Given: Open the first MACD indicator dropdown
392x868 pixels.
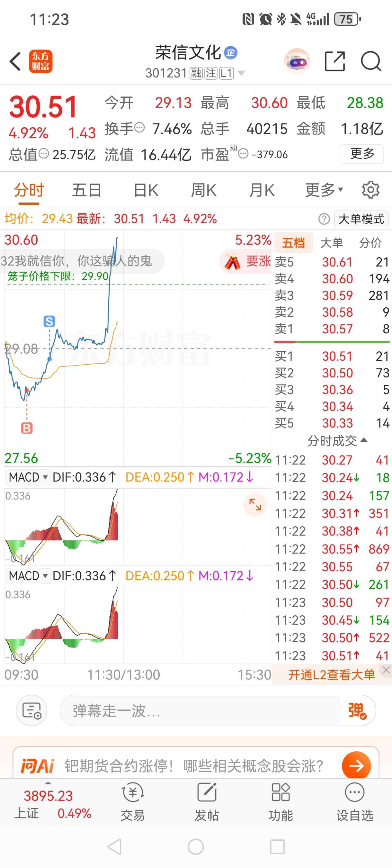Looking at the screenshot, I should point(28,477).
